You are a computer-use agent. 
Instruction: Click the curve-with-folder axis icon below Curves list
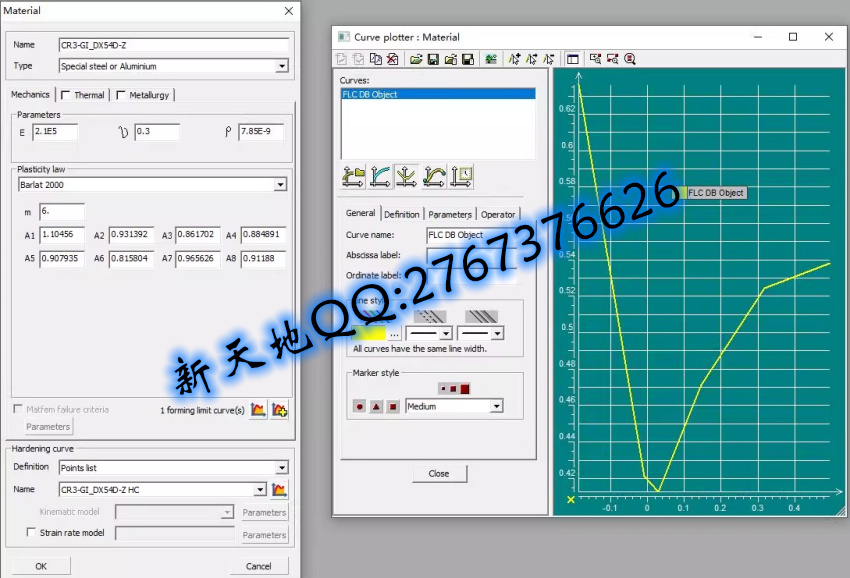[x=353, y=177]
